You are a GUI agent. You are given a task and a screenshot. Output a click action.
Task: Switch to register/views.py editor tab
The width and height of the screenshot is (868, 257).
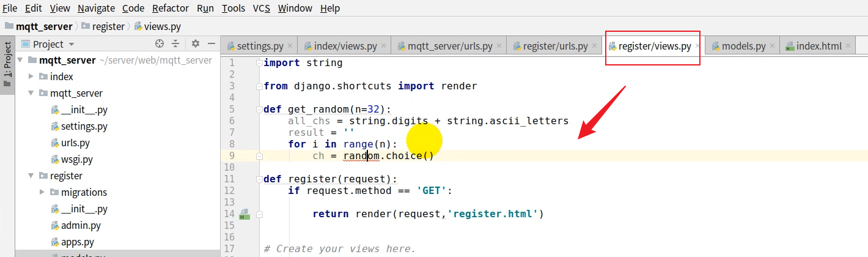point(654,46)
